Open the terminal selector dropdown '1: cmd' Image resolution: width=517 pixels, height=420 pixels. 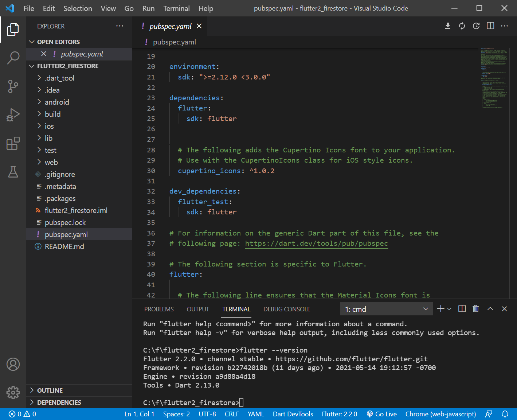(386, 309)
